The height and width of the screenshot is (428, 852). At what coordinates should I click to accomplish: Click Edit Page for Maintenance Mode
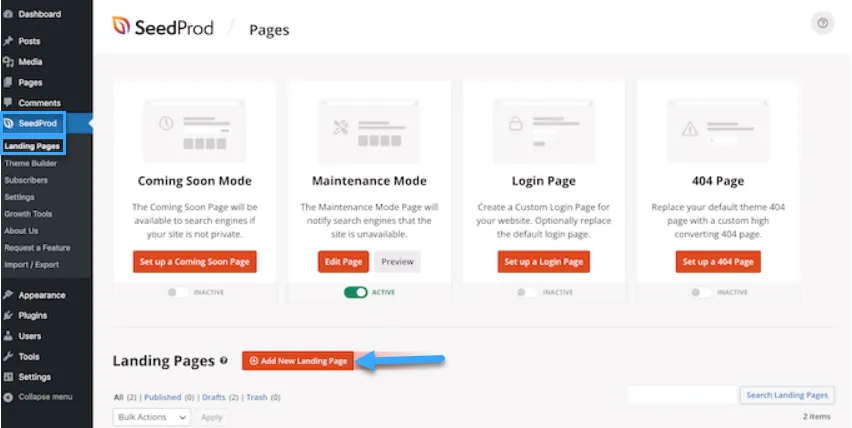pyautogui.click(x=343, y=262)
